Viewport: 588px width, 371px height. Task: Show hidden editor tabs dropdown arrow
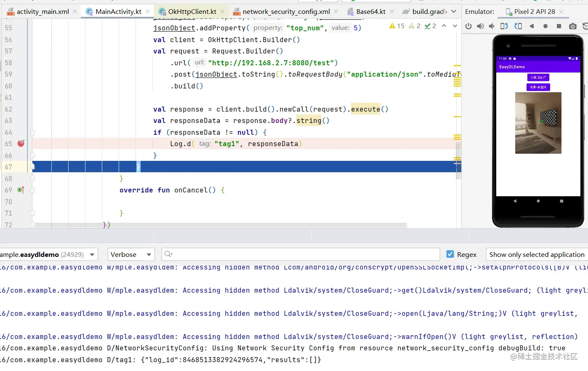[453, 11]
